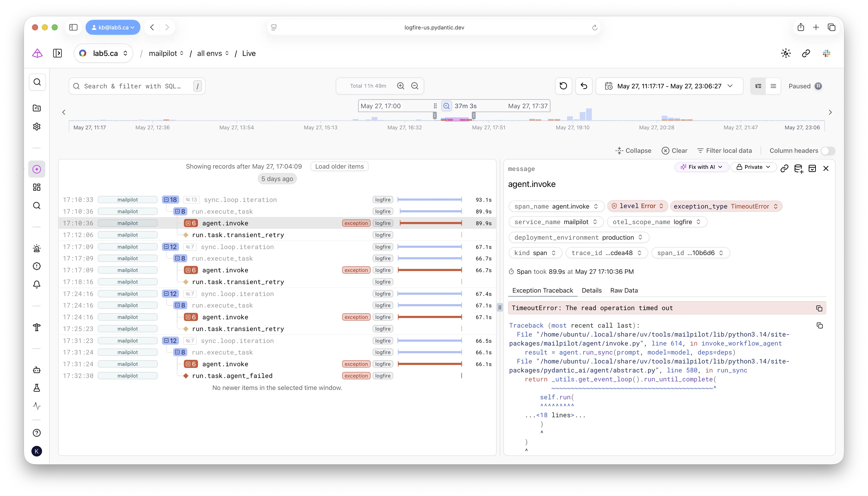Copy link to span in the details panel
The height and width of the screenshot is (496, 868).
tap(784, 168)
